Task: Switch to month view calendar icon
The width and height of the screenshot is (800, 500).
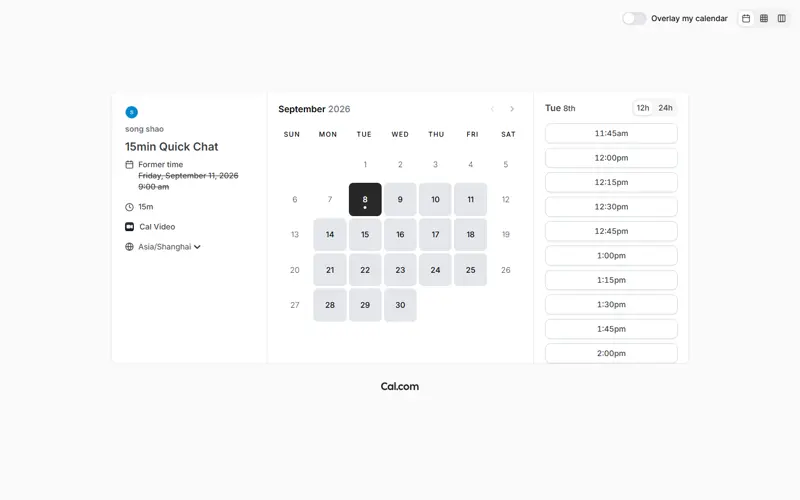Action: click(746, 18)
